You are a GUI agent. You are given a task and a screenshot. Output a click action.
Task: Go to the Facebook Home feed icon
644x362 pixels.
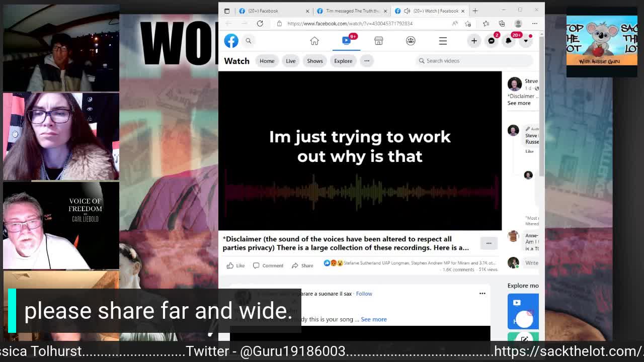(314, 41)
